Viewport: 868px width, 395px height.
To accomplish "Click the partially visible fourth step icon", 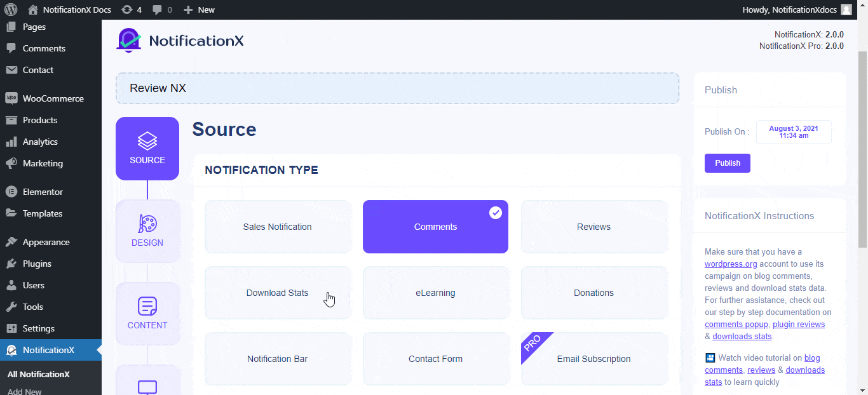I will pos(147,387).
